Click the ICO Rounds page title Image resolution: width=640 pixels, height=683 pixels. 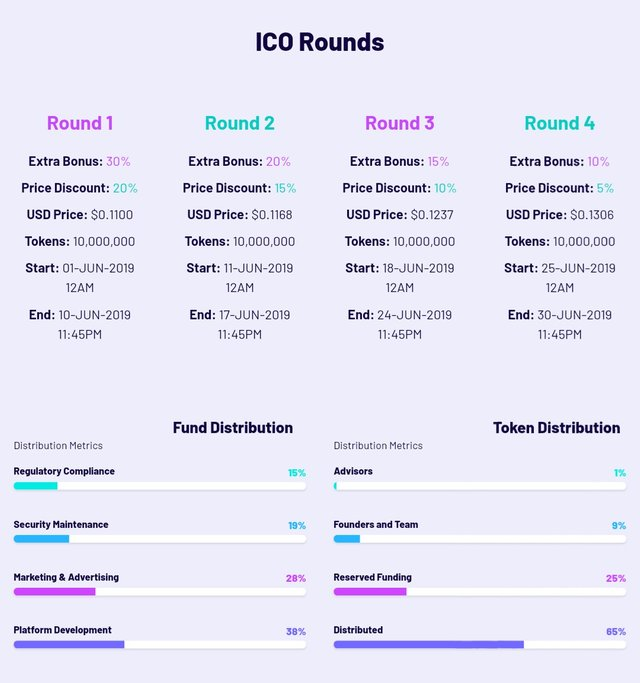tap(320, 42)
